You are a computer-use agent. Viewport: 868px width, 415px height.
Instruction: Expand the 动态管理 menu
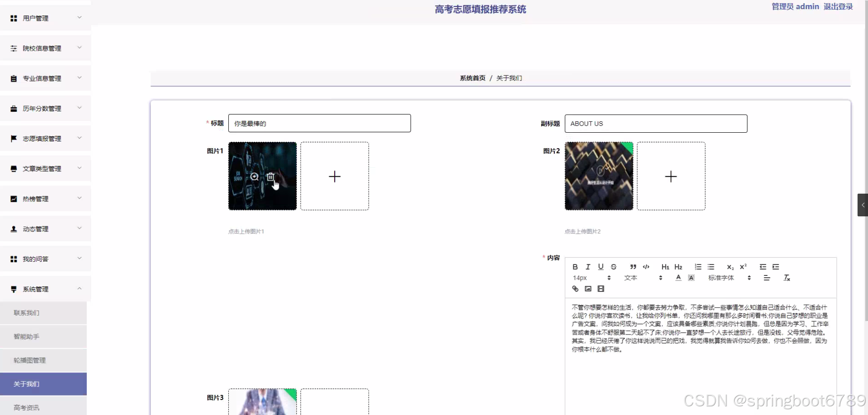(45, 229)
